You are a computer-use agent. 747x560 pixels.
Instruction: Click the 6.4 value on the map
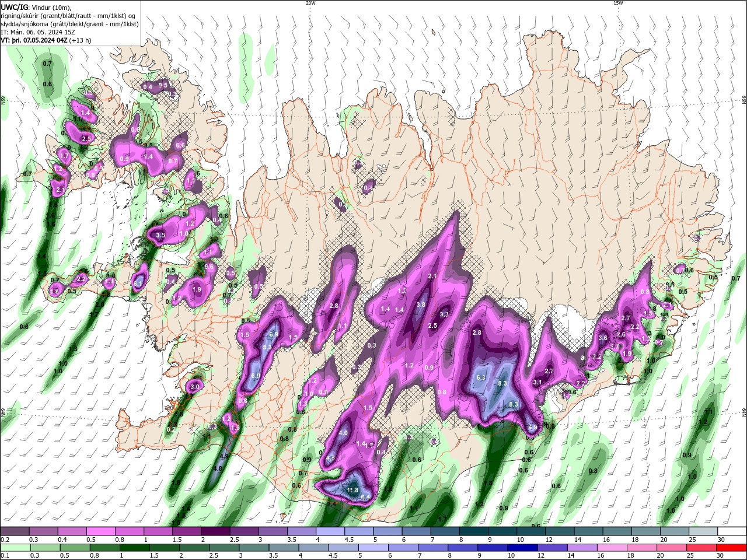tap(366, 497)
